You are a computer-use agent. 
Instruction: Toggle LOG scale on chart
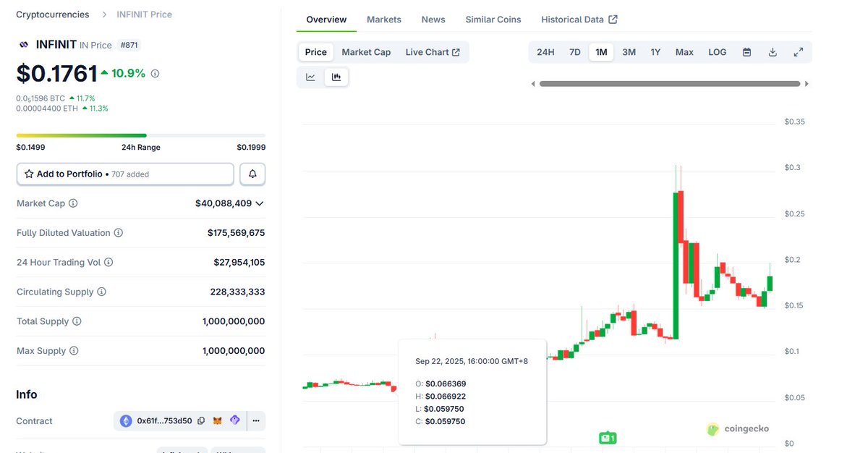(718, 52)
